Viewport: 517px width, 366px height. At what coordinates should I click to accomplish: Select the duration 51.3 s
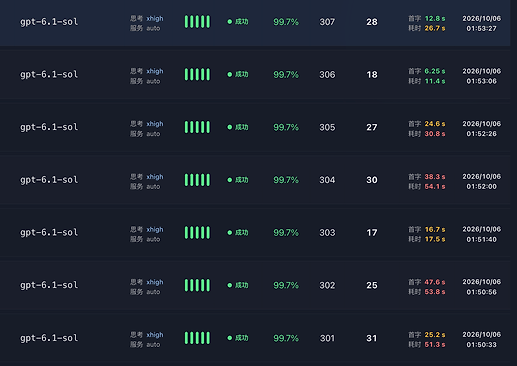coord(435,345)
